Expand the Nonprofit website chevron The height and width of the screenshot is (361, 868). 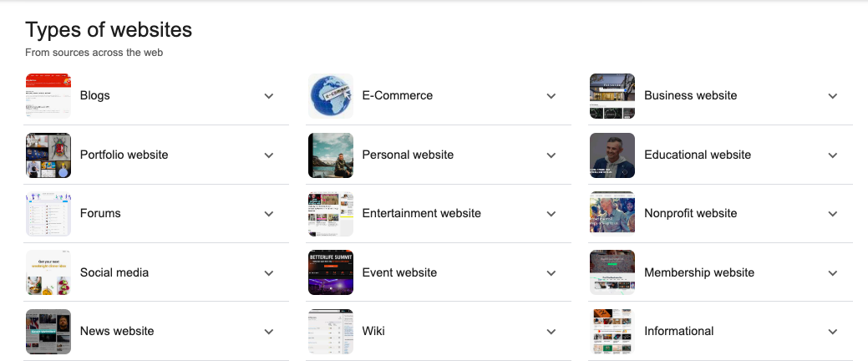tap(833, 214)
